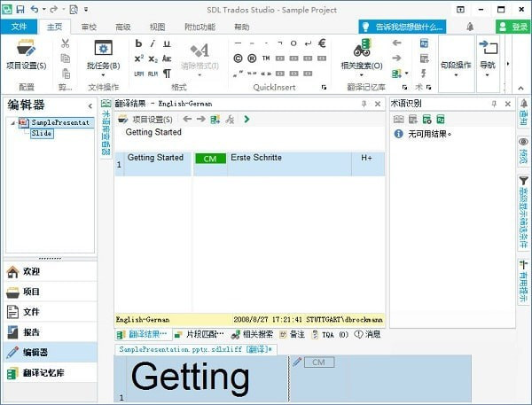Switch to the 相关搜索 concordance tab below results
This screenshot has width=532, height=405.
tap(252, 334)
